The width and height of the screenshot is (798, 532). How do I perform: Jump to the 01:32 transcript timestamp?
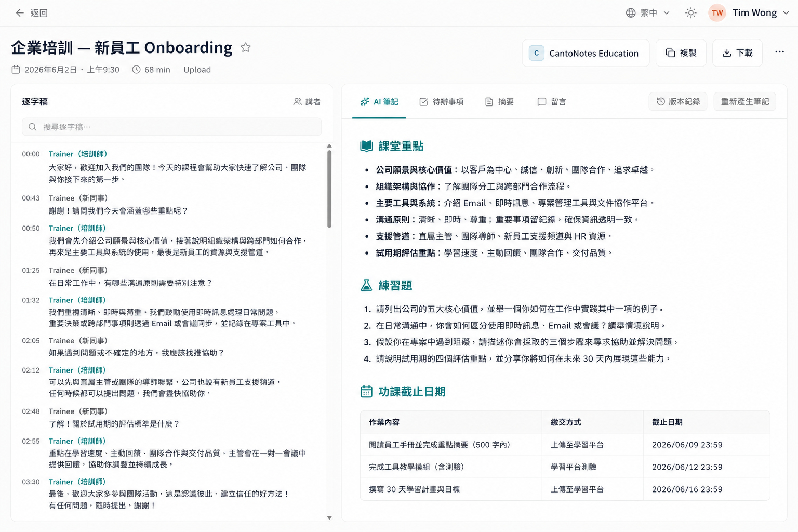31,300
